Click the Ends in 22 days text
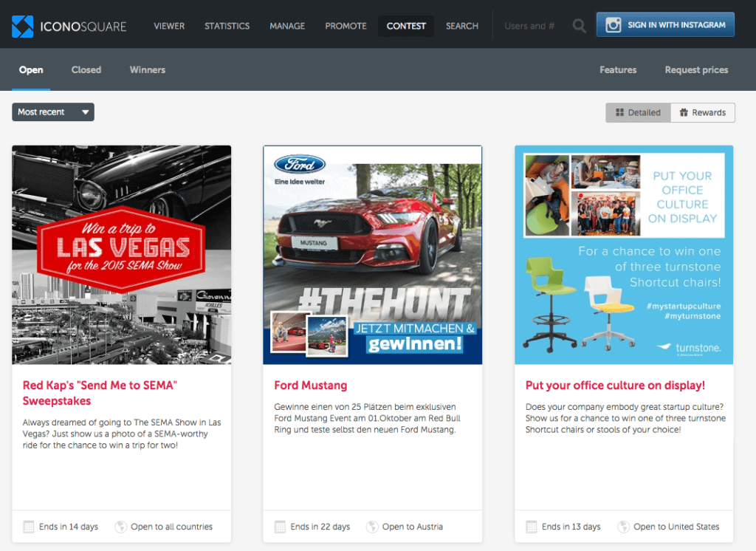 coord(320,527)
